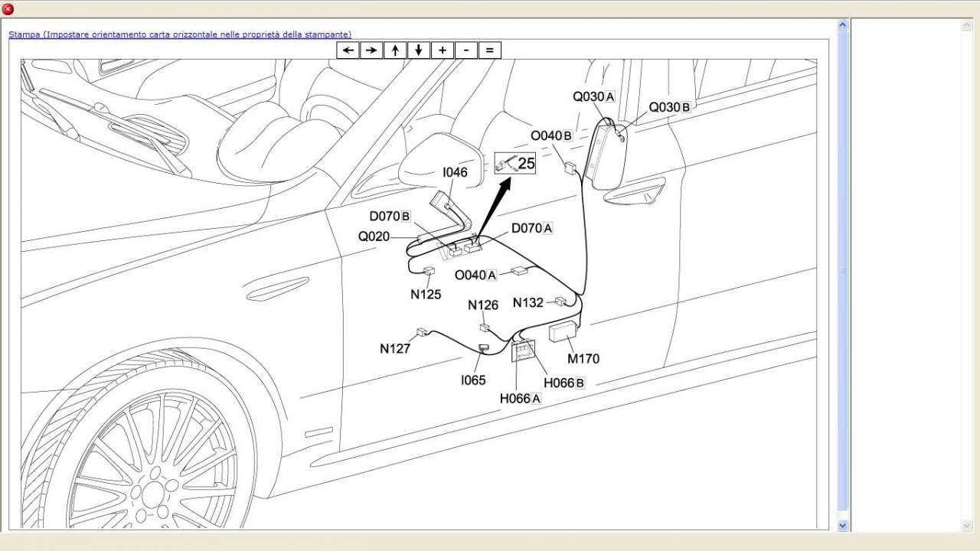
Task: Select component label M170
Action: tap(583, 359)
